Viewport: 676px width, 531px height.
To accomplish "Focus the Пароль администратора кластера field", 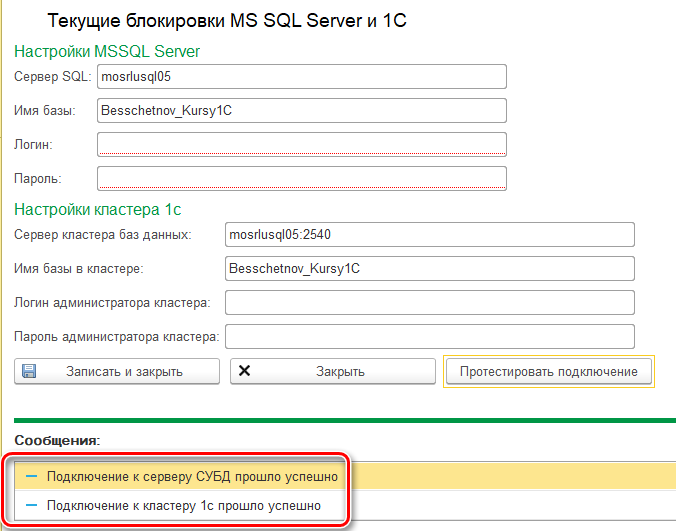I will coord(430,337).
